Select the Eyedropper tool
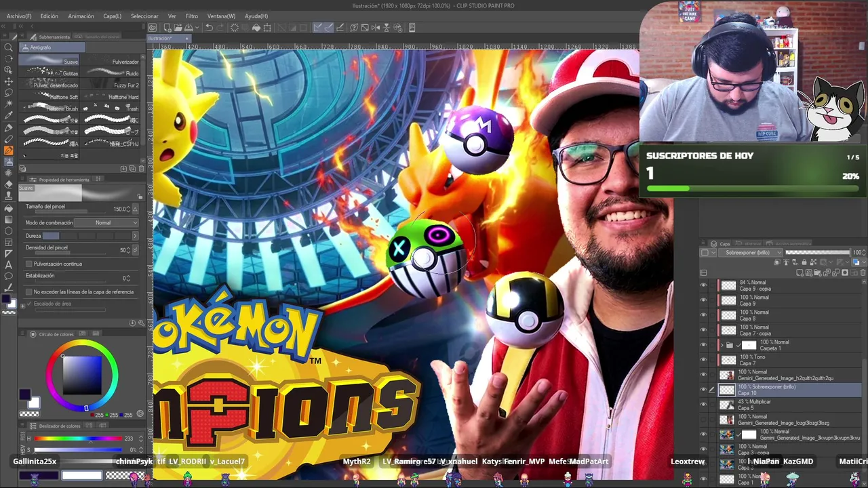 [7, 115]
